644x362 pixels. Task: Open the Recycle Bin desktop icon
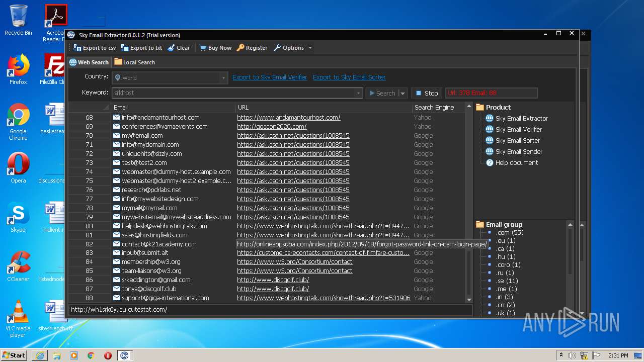pos(18,20)
